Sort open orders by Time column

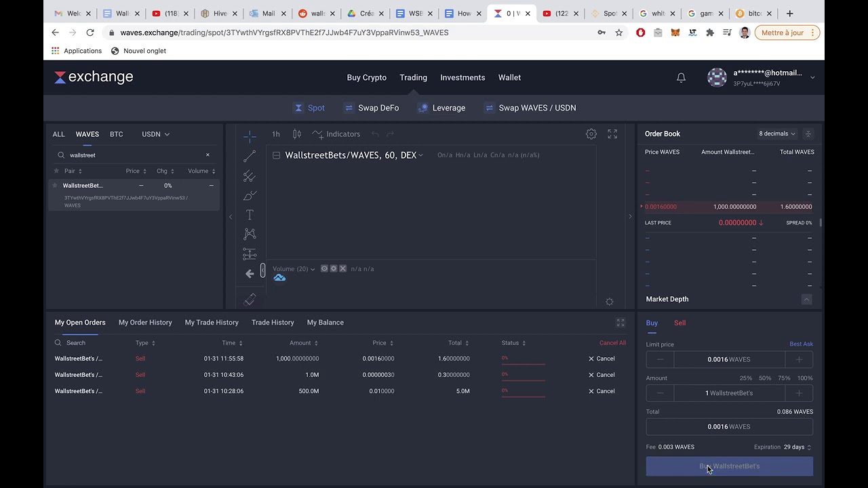(232, 343)
